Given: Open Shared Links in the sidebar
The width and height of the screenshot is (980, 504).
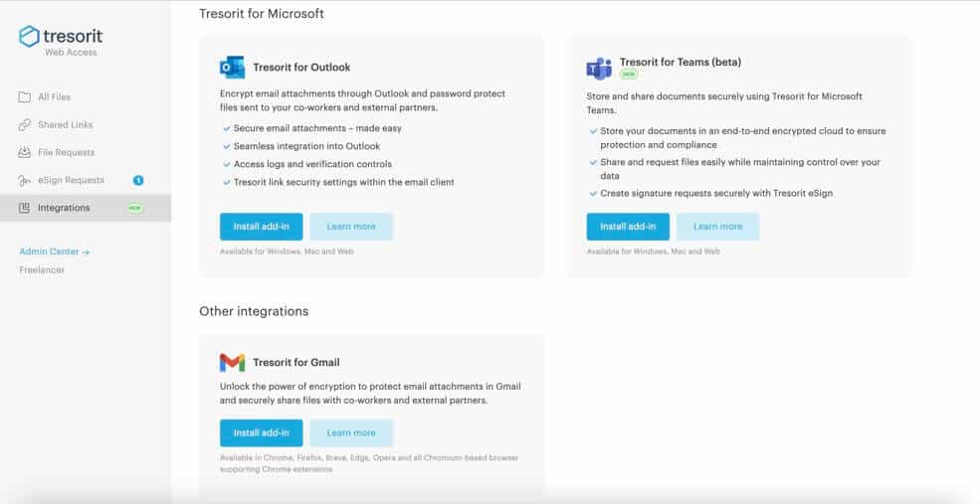Looking at the screenshot, I should [x=65, y=125].
